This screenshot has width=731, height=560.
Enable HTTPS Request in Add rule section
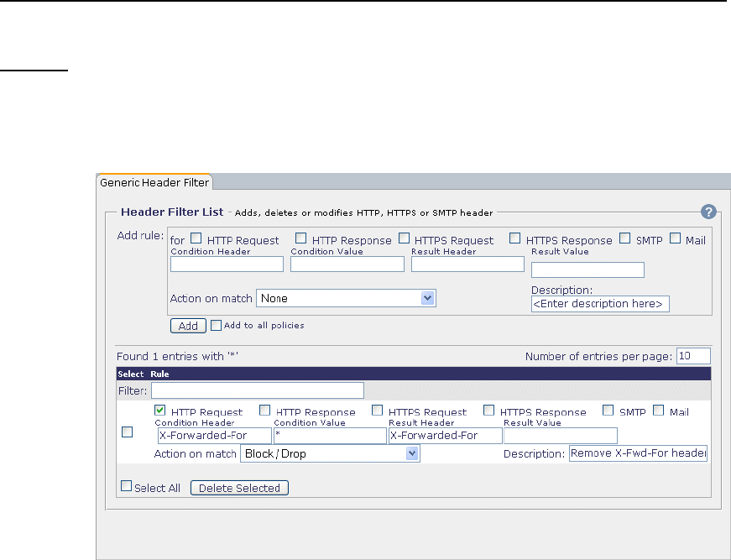(x=405, y=238)
